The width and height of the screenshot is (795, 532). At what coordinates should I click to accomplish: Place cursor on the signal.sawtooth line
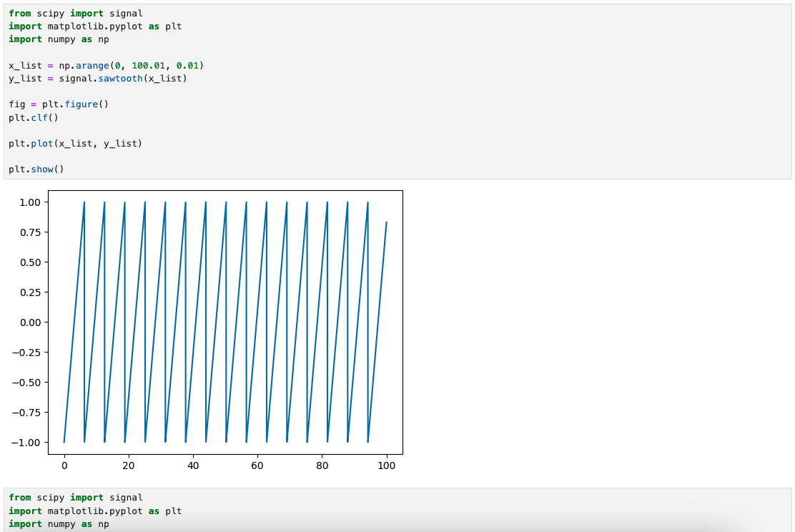(x=98, y=78)
